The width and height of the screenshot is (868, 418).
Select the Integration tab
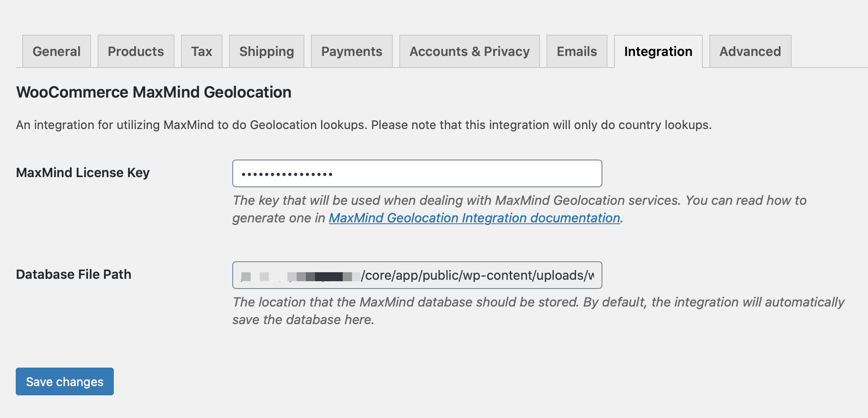(x=658, y=51)
